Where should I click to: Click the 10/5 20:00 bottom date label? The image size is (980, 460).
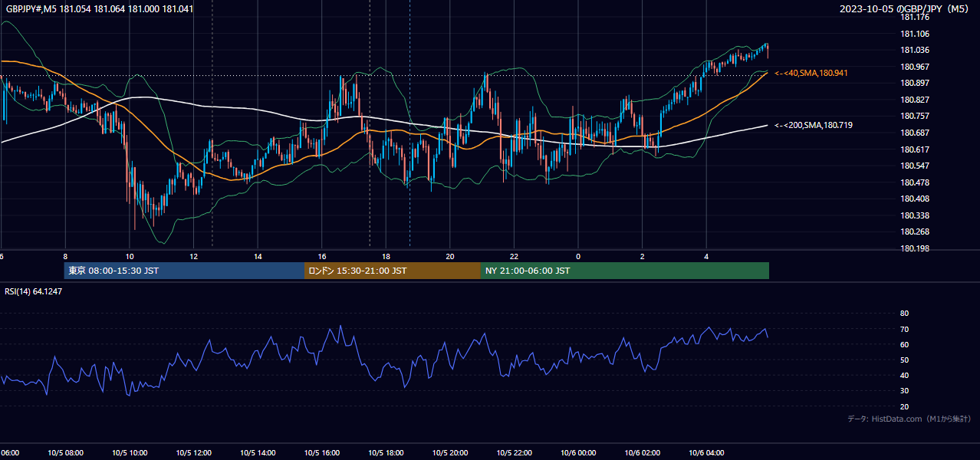click(x=450, y=453)
